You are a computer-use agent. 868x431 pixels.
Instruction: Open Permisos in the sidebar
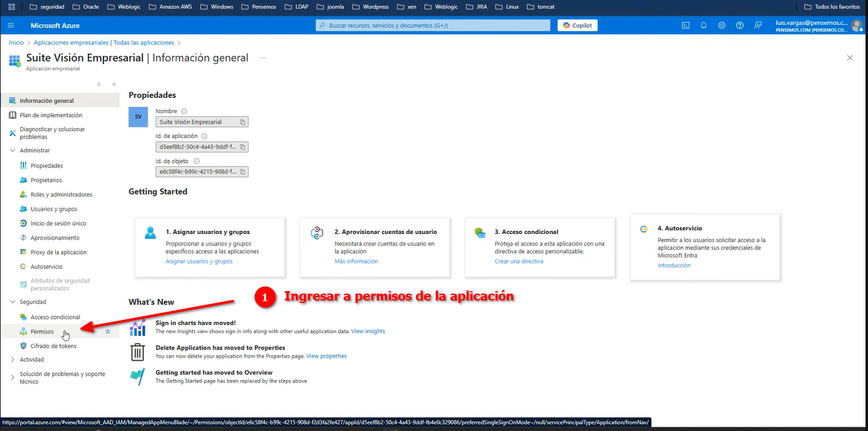click(x=42, y=331)
